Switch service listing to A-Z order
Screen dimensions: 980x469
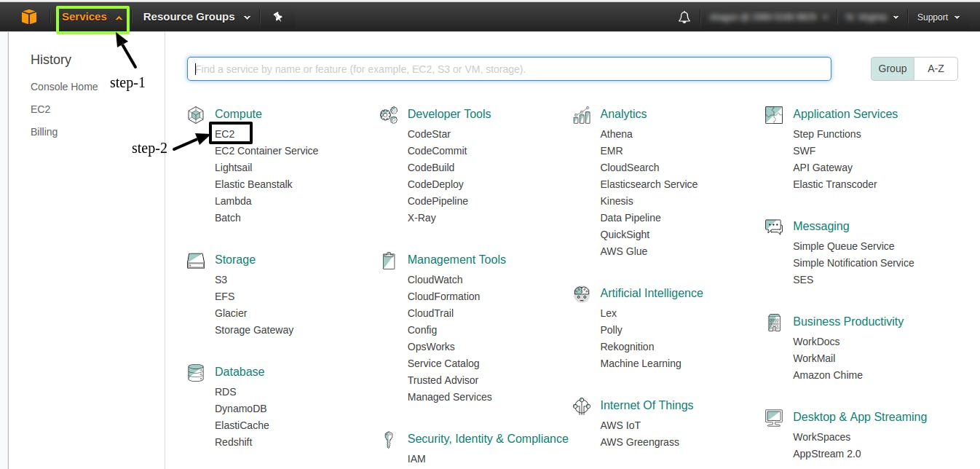(x=936, y=68)
